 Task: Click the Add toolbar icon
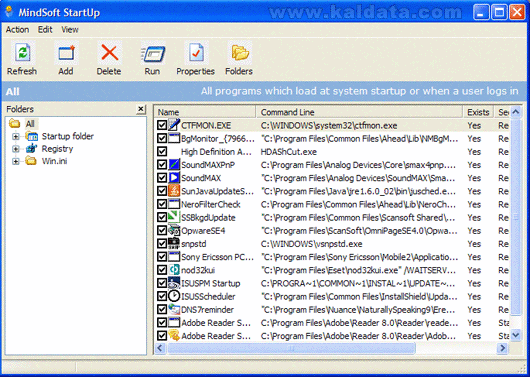pos(66,53)
